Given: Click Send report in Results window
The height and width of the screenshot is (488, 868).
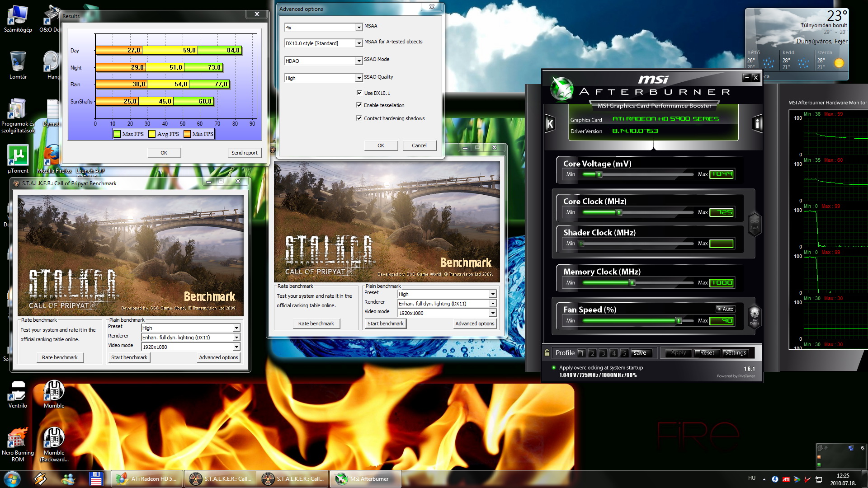Looking at the screenshot, I should [x=245, y=153].
